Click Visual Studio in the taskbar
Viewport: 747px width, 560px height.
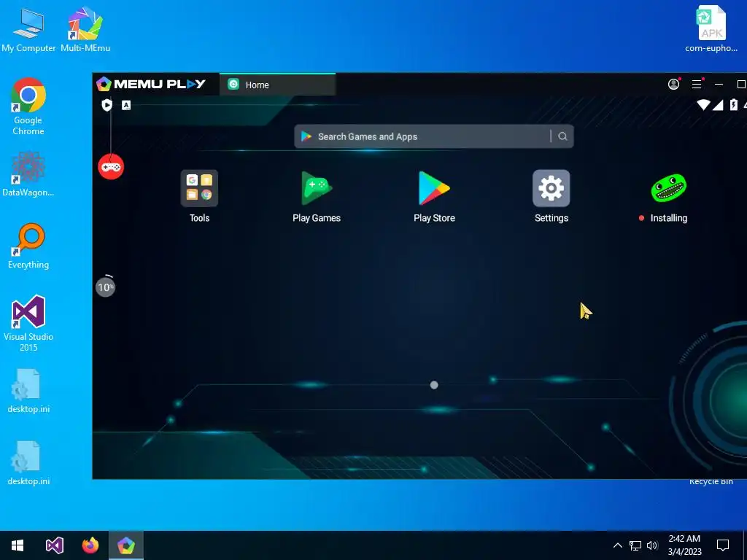(x=54, y=545)
